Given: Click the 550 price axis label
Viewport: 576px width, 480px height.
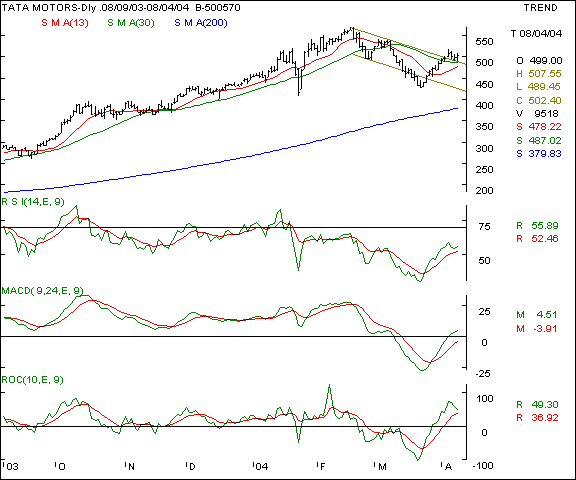Looking at the screenshot, I should click(484, 41).
